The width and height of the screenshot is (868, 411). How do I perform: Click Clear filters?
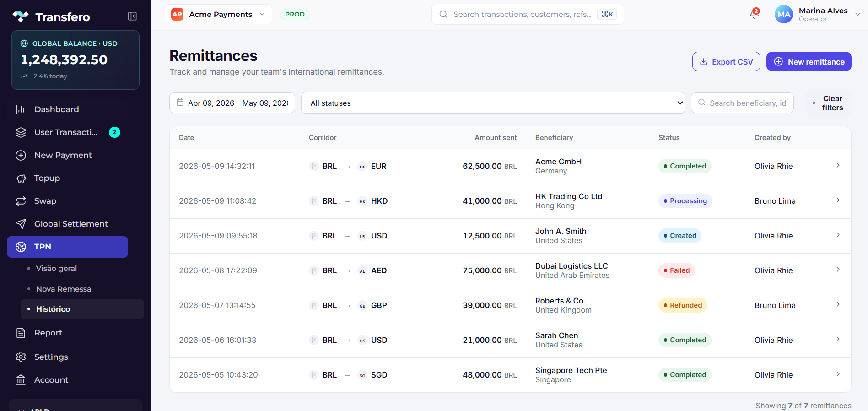tap(828, 103)
